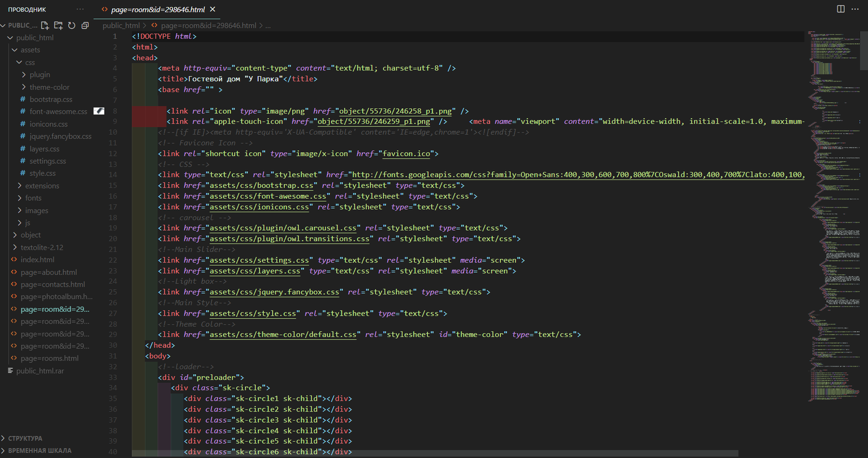
Task: Open jquery.fancybox.css from the file tree
Action: click(60, 136)
